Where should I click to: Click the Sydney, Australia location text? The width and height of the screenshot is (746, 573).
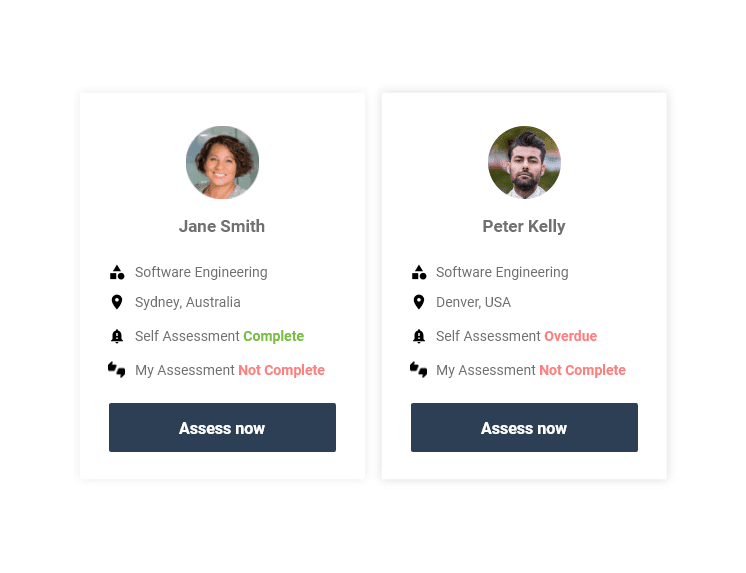point(188,302)
